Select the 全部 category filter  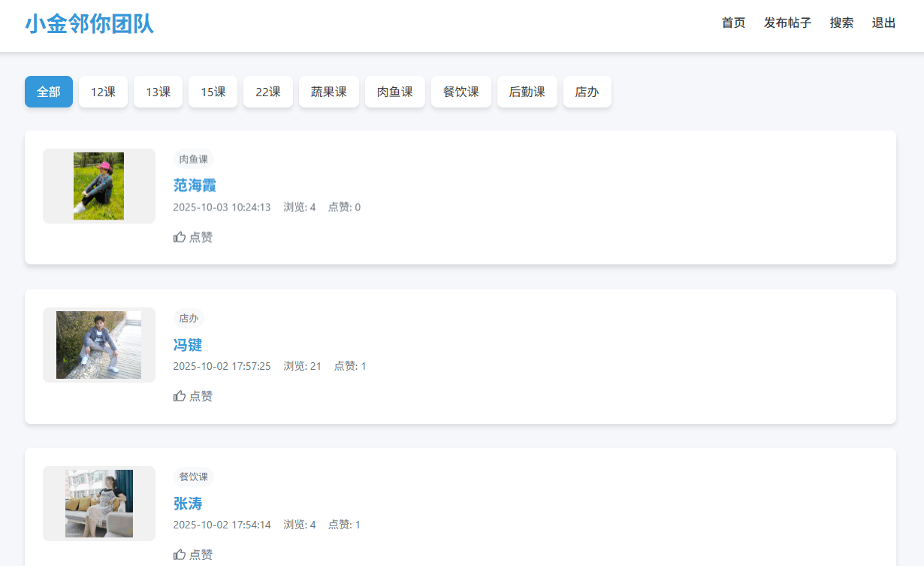tap(49, 92)
